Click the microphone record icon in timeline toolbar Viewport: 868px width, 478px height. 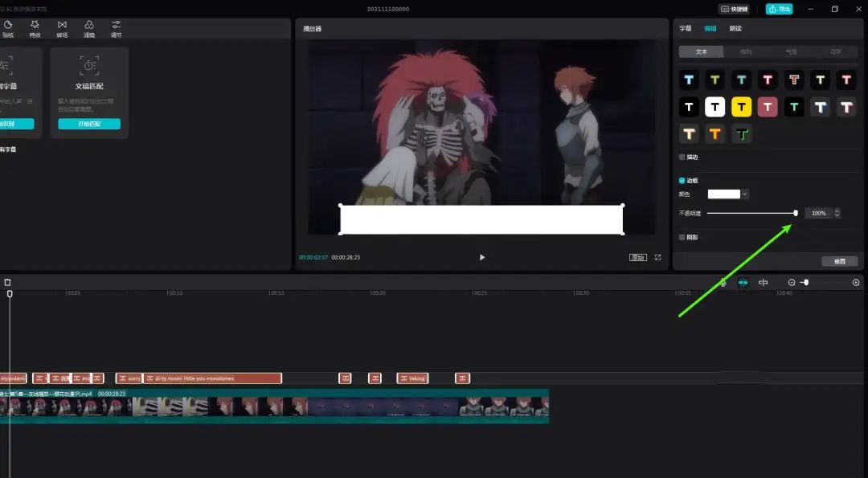point(723,283)
